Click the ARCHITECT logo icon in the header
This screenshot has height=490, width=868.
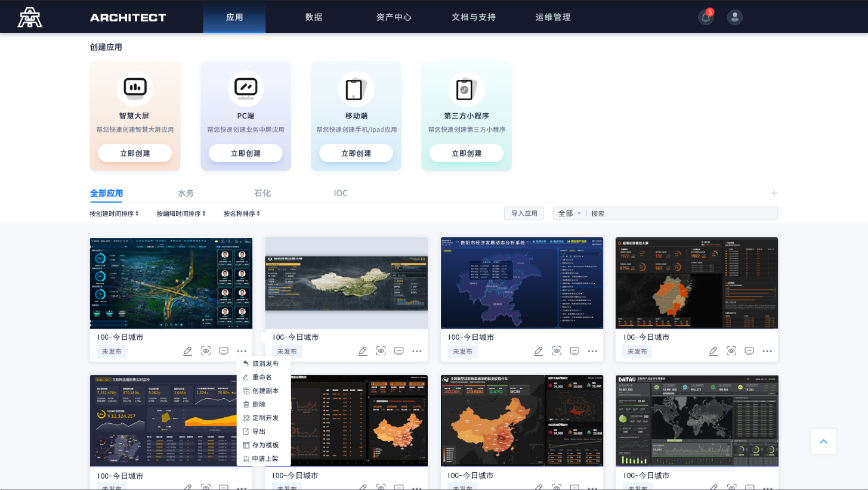pyautogui.click(x=30, y=17)
